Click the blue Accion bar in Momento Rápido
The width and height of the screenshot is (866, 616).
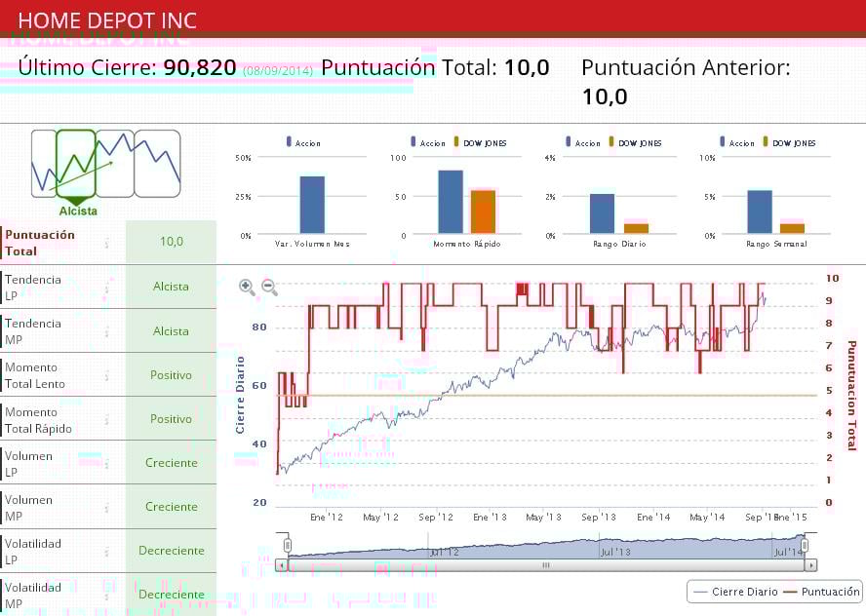(x=451, y=202)
